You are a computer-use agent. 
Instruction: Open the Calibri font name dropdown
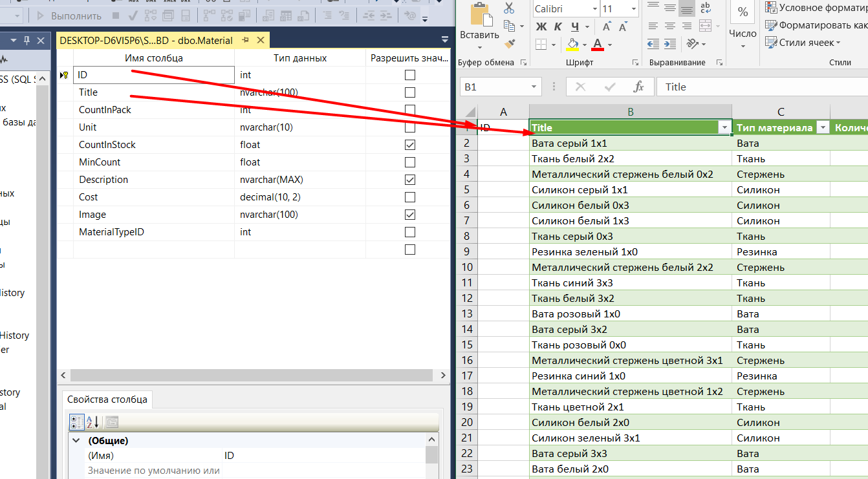[594, 9]
